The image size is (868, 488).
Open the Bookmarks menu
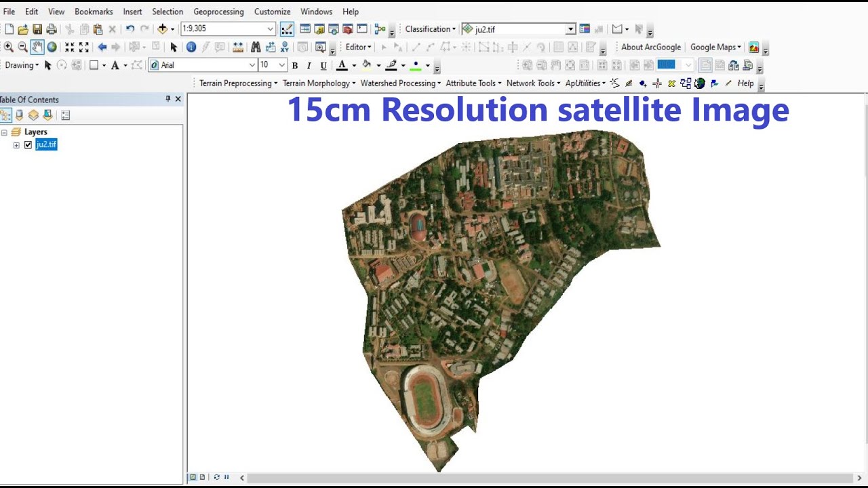coord(94,12)
